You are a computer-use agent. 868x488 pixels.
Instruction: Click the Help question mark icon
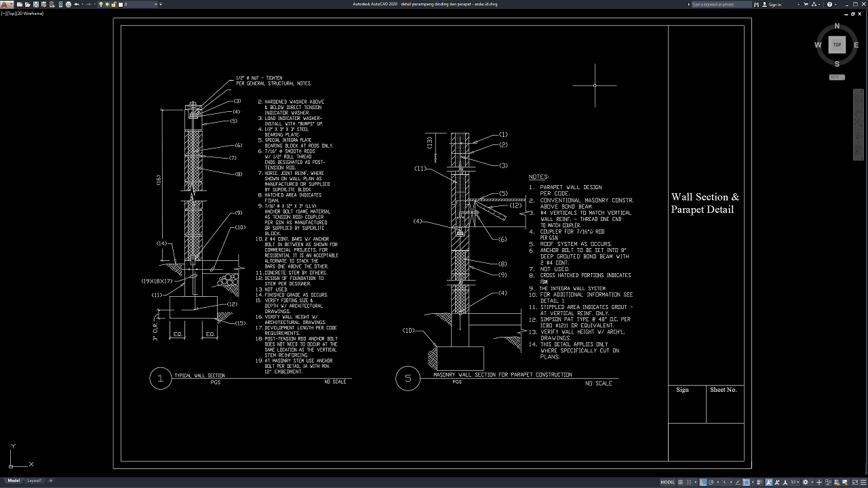[829, 4]
